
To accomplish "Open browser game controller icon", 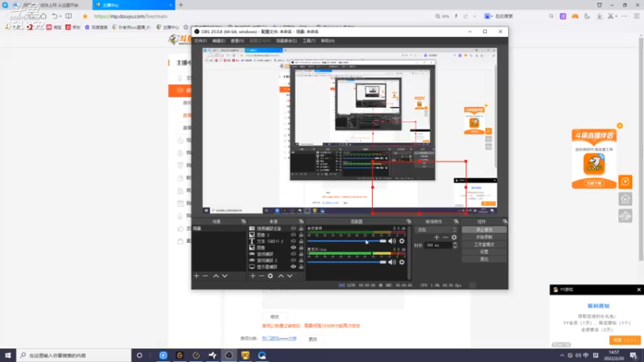I will [x=575, y=16].
